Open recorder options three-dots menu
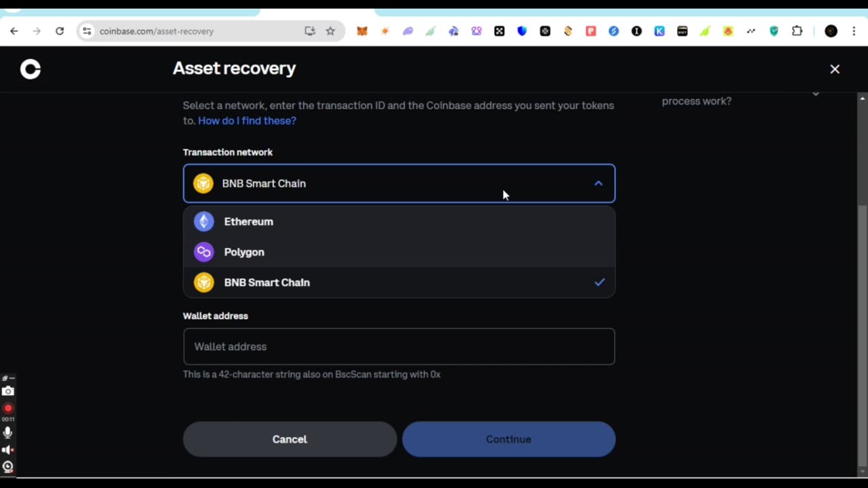 (x=12, y=378)
